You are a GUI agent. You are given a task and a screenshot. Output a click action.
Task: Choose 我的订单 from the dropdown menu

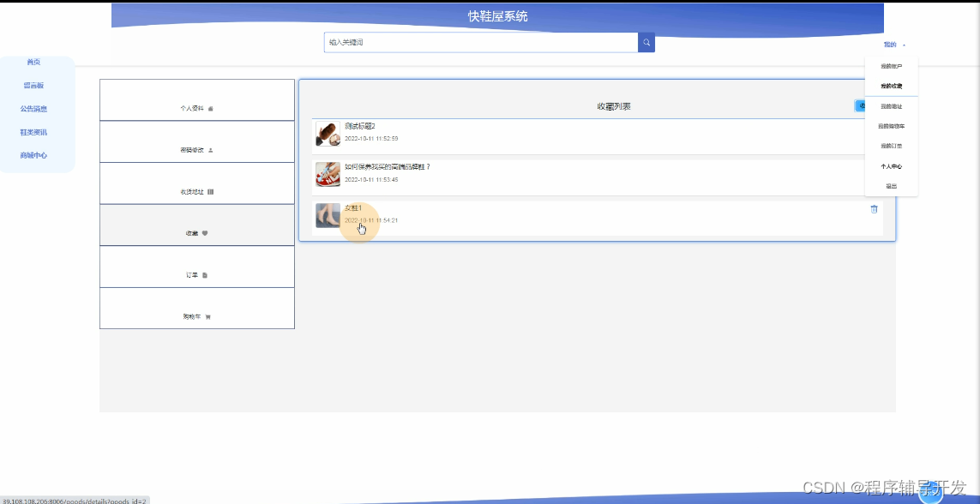pyautogui.click(x=891, y=146)
